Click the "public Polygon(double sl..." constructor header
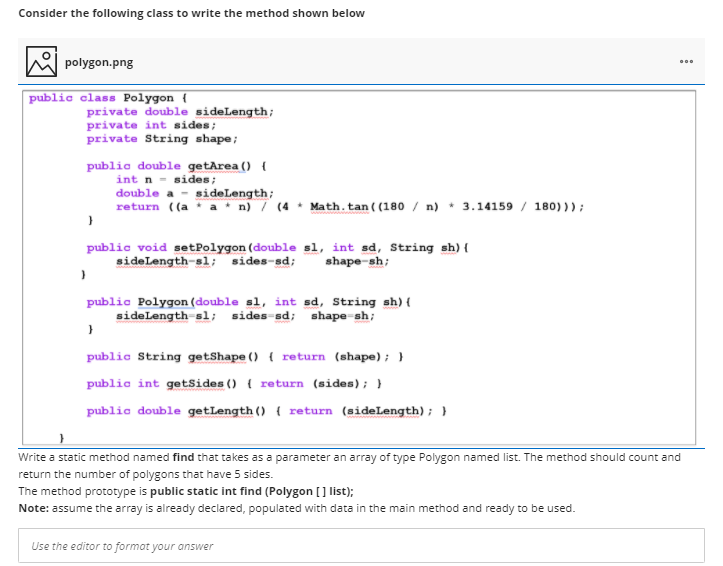 click(249, 302)
